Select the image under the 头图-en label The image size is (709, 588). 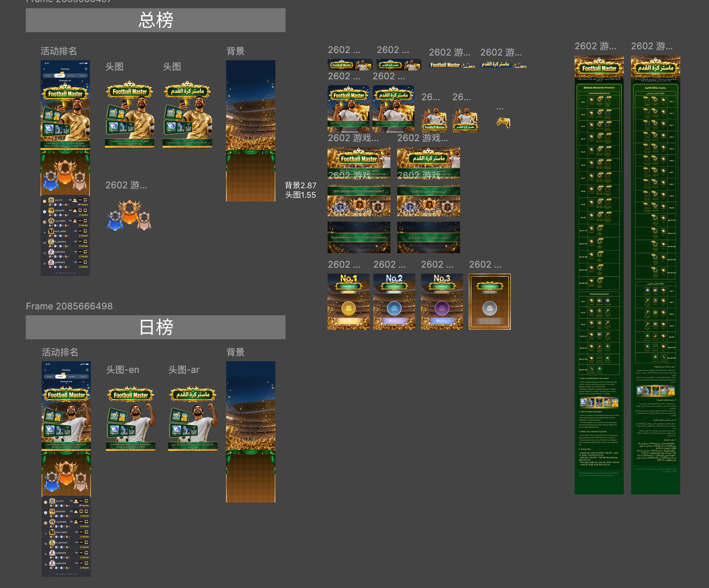tap(131, 418)
